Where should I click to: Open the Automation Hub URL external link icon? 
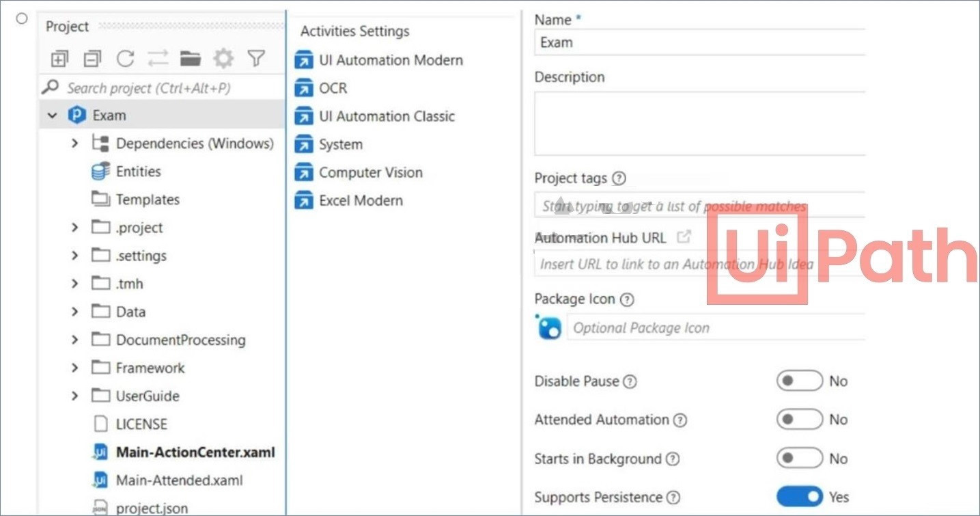click(x=683, y=237)
